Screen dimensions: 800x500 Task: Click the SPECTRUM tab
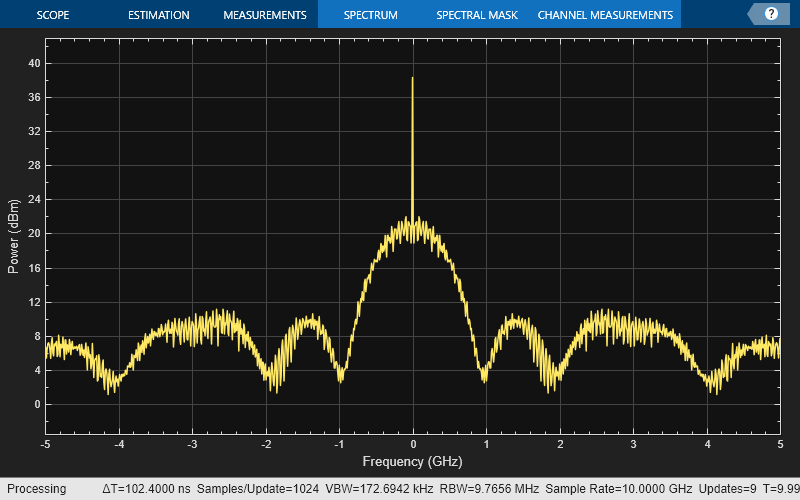(370, 15)
